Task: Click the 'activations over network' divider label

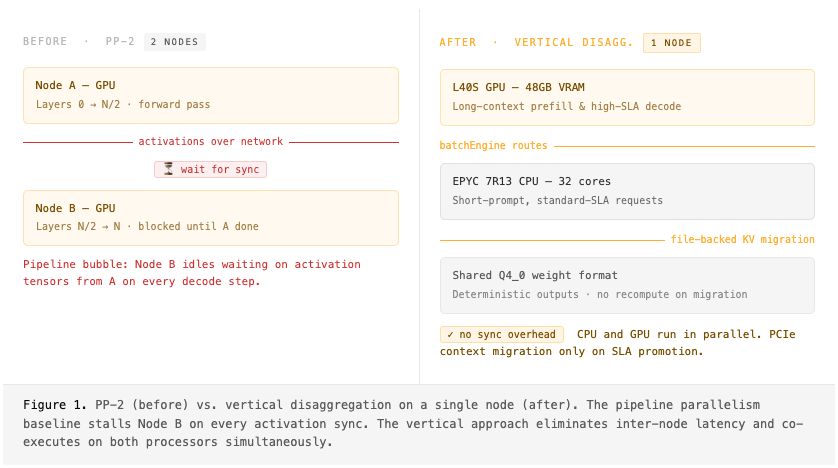Action: pyautogui.click(x=210, y=142)
